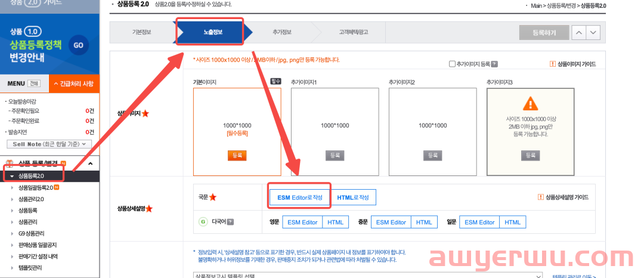
Task: Click the G global icon beside 다국어
Action: pyautogui.click(x=203, y=222)
